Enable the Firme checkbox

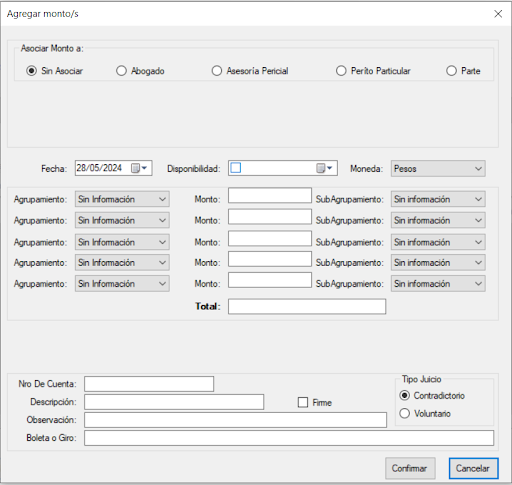coord(303,402)
